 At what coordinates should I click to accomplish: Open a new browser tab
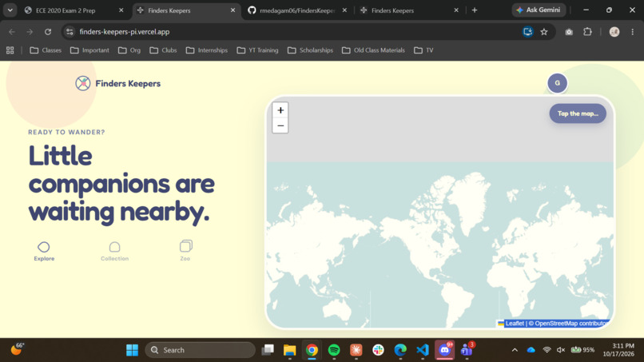coord(475,10)
